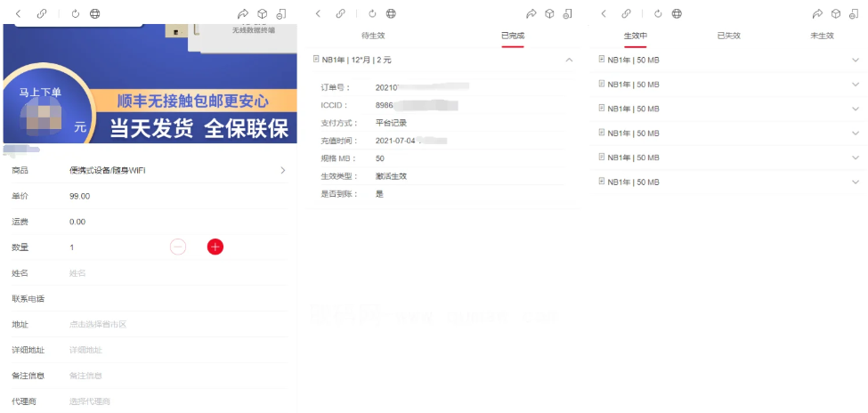868x413 pixels.
Task: Go back in the 生效中 packages panel
Action: [604, 14]
